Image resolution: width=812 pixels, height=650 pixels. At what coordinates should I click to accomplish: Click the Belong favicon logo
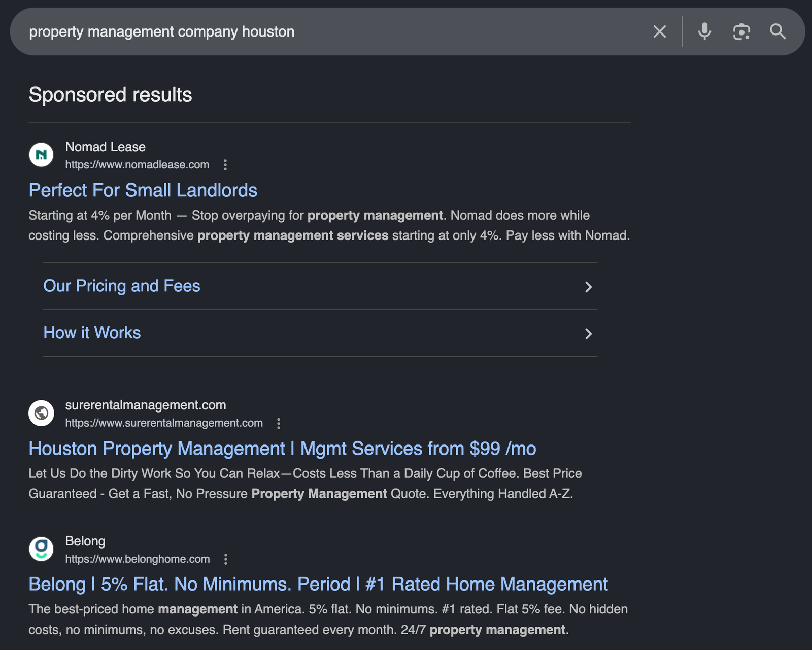[x=41, y=549]
